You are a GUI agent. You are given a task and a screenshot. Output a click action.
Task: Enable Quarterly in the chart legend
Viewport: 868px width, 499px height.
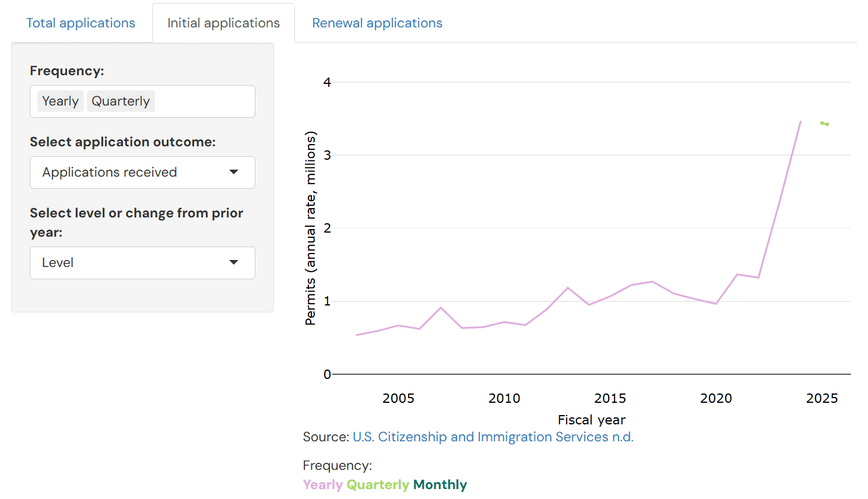tap(378, 484)
